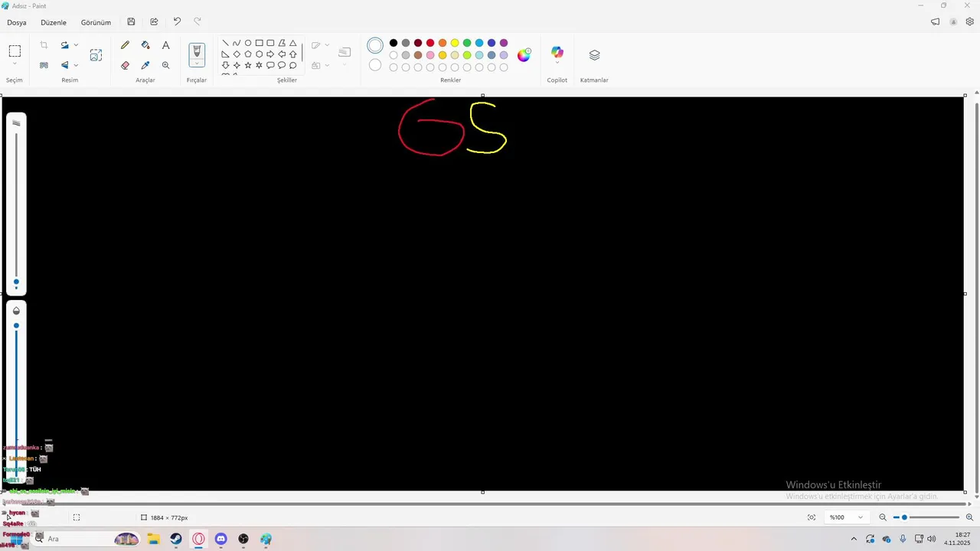
Task: Click the send feedback icon
Action: click(935, 22)
